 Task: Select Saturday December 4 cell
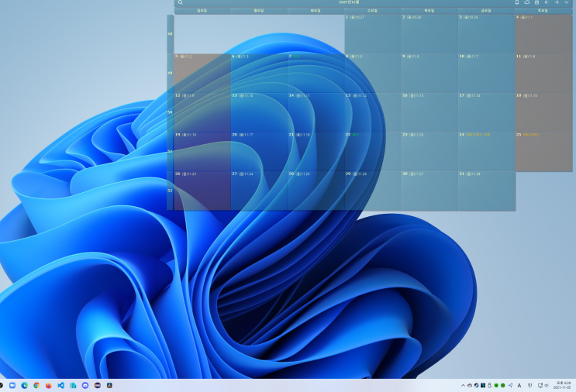[x=543, y=34]
